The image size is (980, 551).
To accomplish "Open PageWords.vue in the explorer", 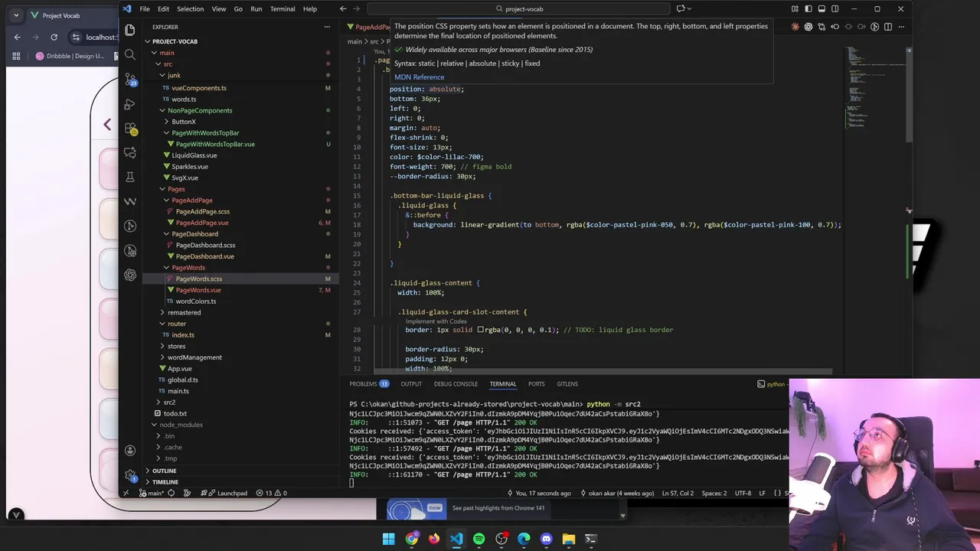I will click(x=198, y=290).
